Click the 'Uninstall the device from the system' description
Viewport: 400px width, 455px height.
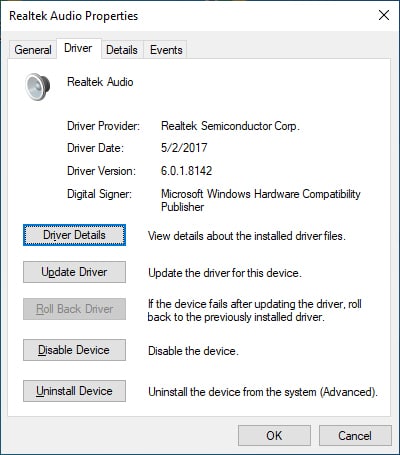tap(263, 392)
